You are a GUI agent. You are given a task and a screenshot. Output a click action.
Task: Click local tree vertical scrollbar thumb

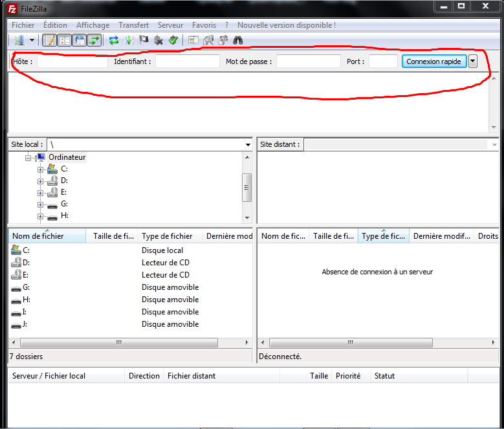pos(247,188)
